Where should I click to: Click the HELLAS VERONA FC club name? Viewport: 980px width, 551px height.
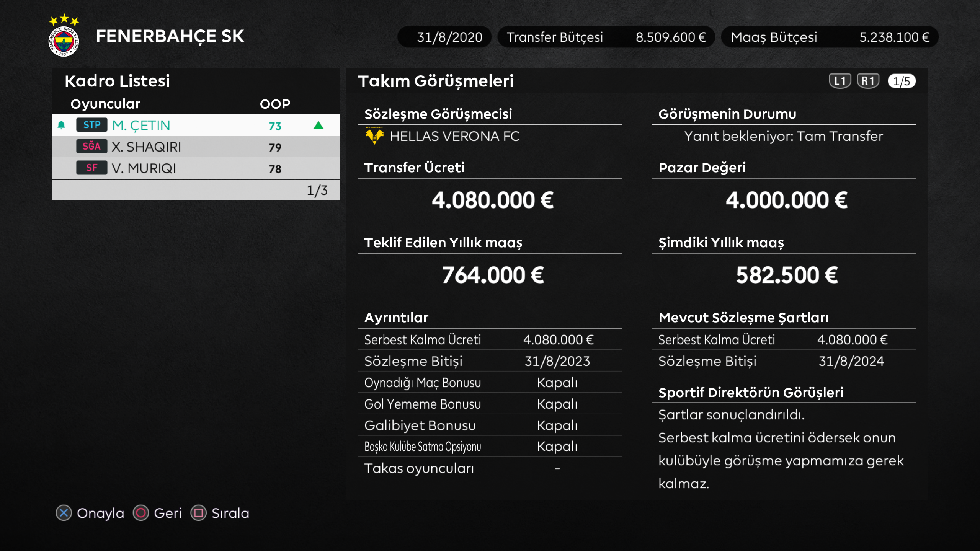[454, 136]
